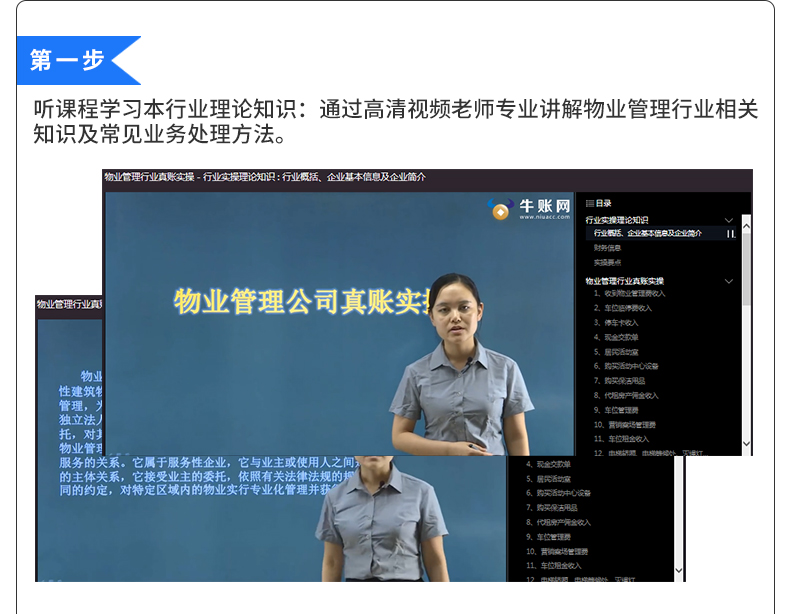Click the scrollbar thumb in the front player's list
Viewport: 790px width, 614px height.
pyautogui.click(x=747, y=268)
